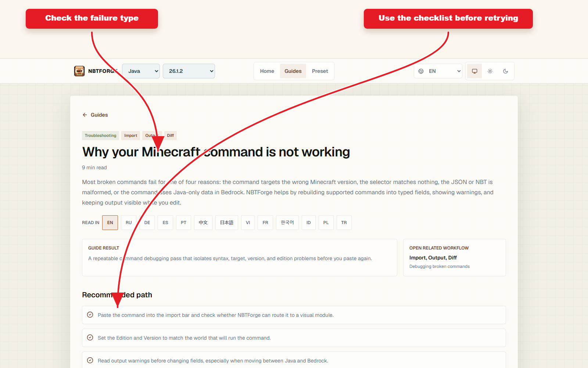Click the back arrow beside Guides
Viewport: 588px width, 368px height.
85,115
